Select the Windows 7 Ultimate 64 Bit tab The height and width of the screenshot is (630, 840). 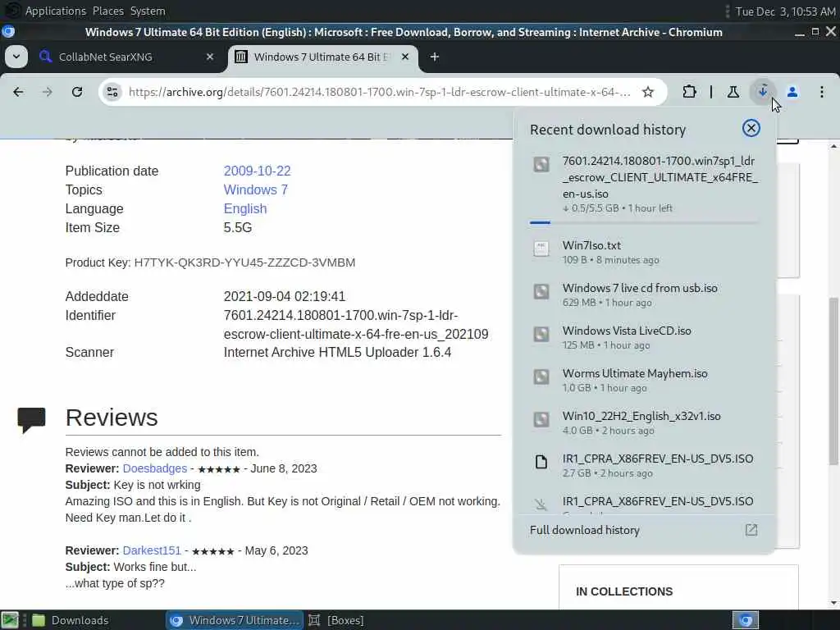[323, 57]
